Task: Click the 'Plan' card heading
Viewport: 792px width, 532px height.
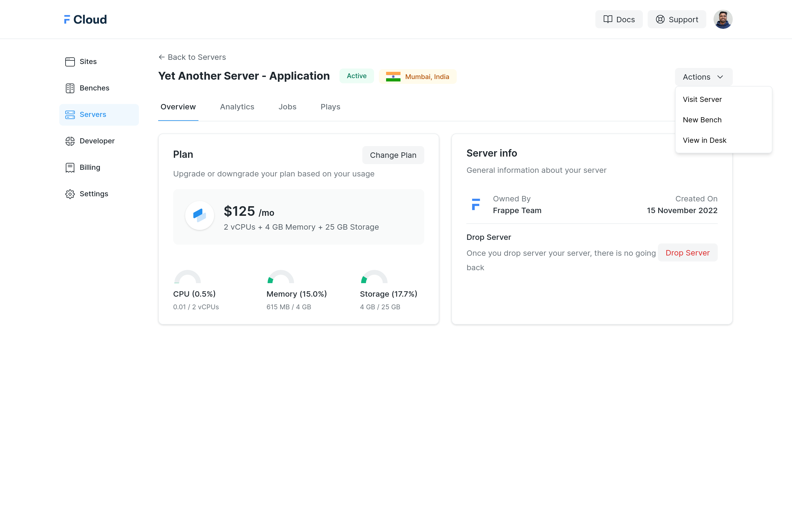Action: coord(183,154)
